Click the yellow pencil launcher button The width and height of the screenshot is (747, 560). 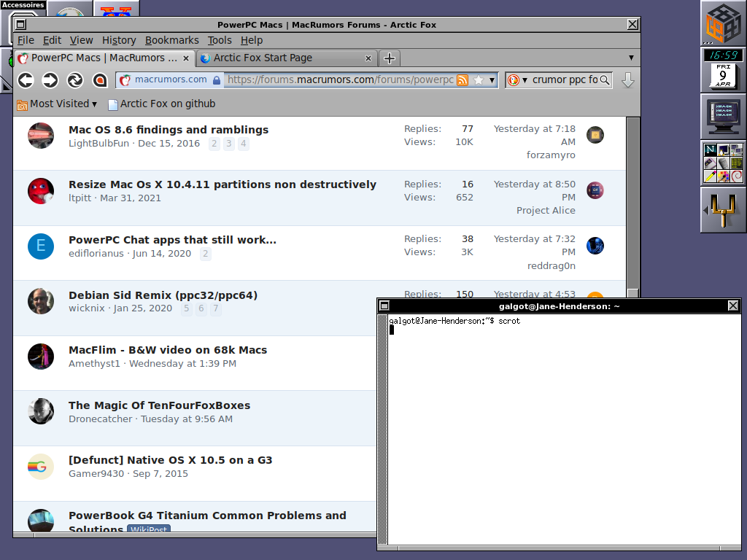coord(711,176)
